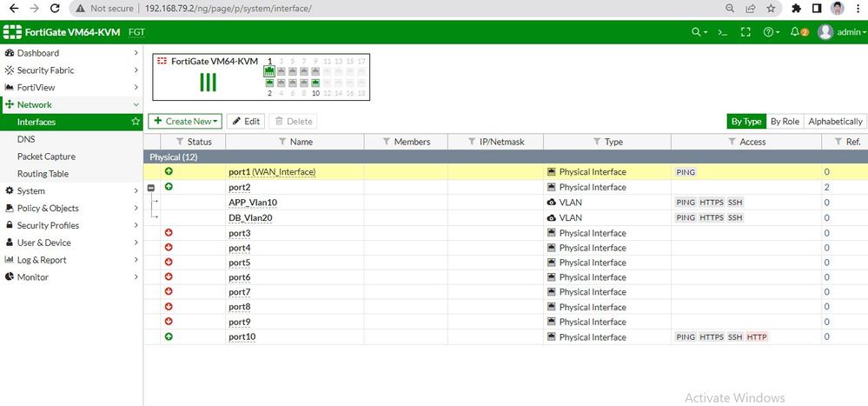Switch to Alphabetically view

(x=835, y=122)
